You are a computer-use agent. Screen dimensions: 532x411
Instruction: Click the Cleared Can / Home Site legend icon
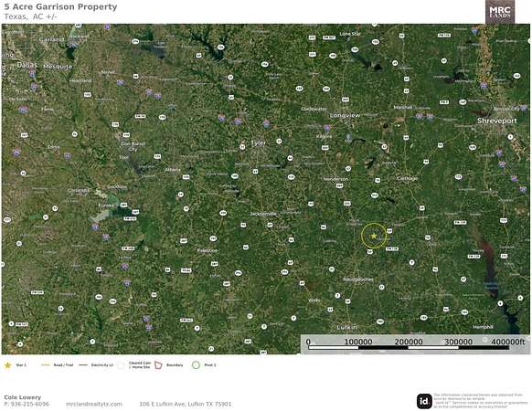(x=122, y=365)
